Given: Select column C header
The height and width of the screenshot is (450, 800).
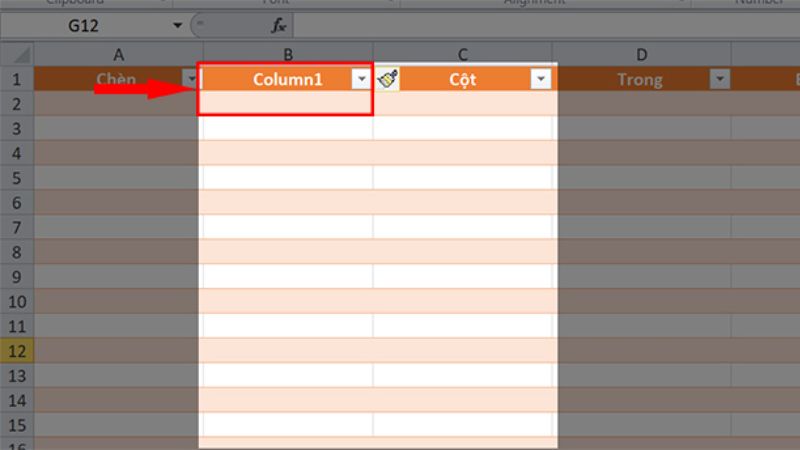Looking at the screenshot, I should [463, 54].
